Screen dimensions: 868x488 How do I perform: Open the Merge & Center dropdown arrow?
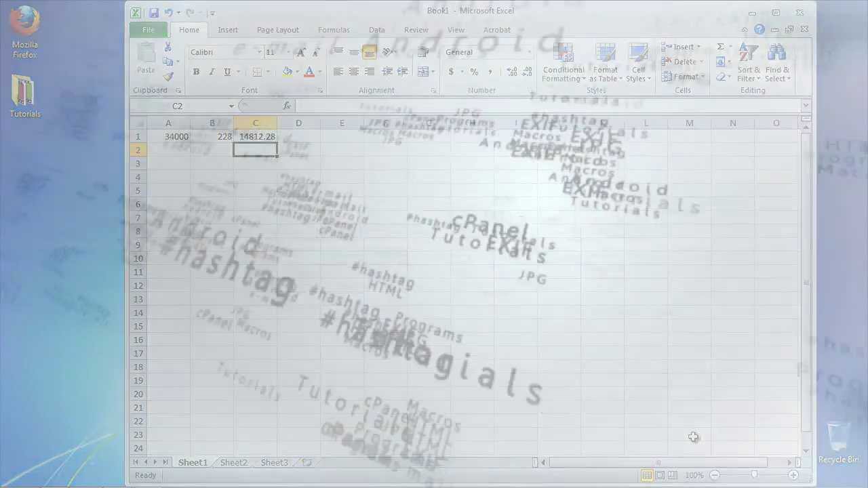[433, 71]
